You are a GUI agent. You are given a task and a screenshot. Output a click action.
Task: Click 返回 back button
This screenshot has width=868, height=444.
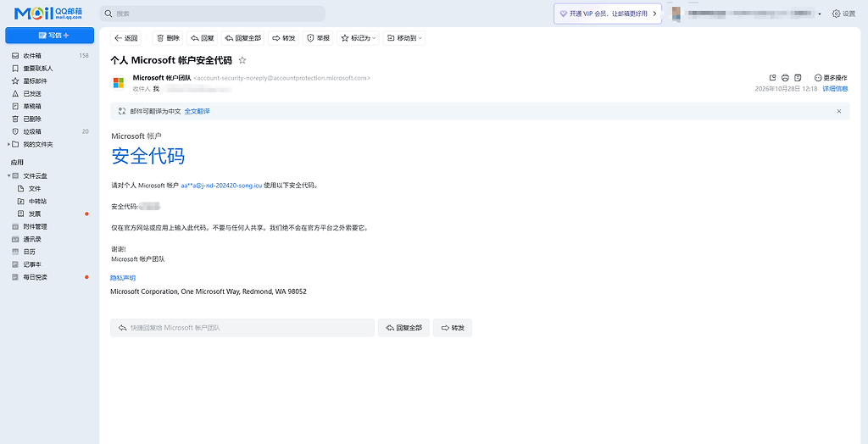(125, 38)
